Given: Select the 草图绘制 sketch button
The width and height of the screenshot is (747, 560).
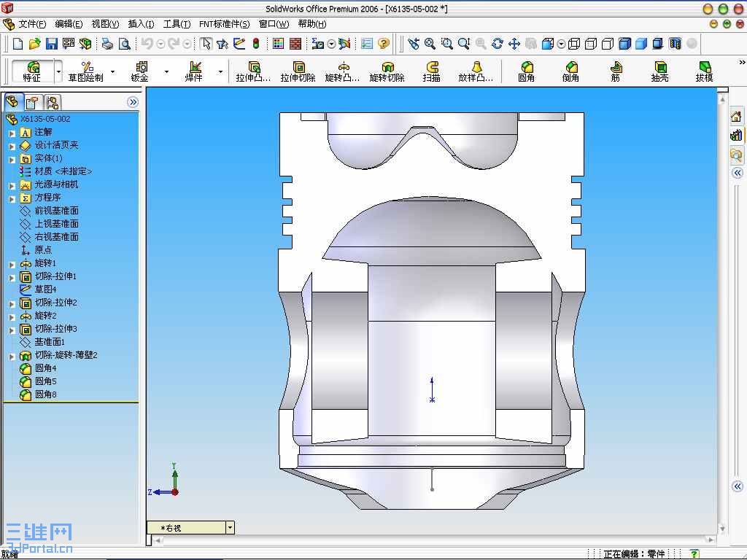Looking at the screenshot, I should point(86,71).
